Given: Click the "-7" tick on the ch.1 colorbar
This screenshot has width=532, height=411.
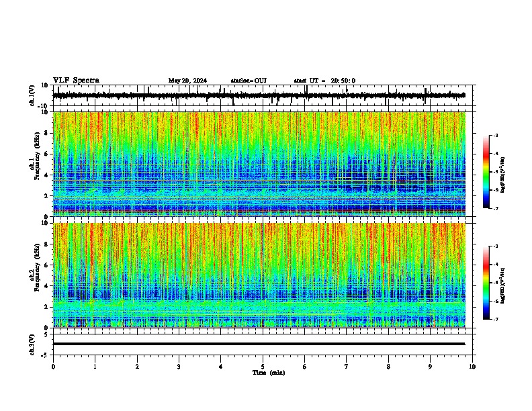Looking at the screenshot, I should point(495,208).
